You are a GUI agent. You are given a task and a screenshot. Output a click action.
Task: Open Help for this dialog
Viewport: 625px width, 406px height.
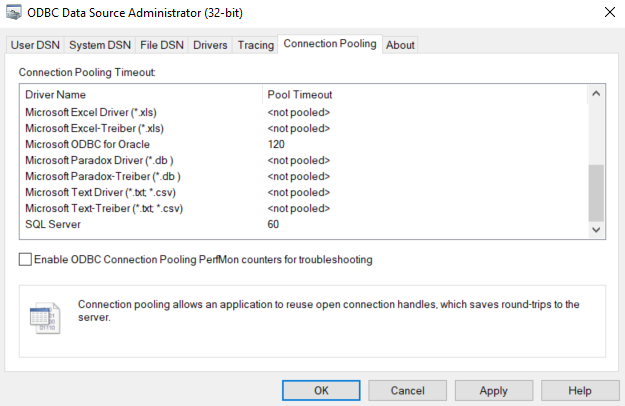tap(580, 390)
